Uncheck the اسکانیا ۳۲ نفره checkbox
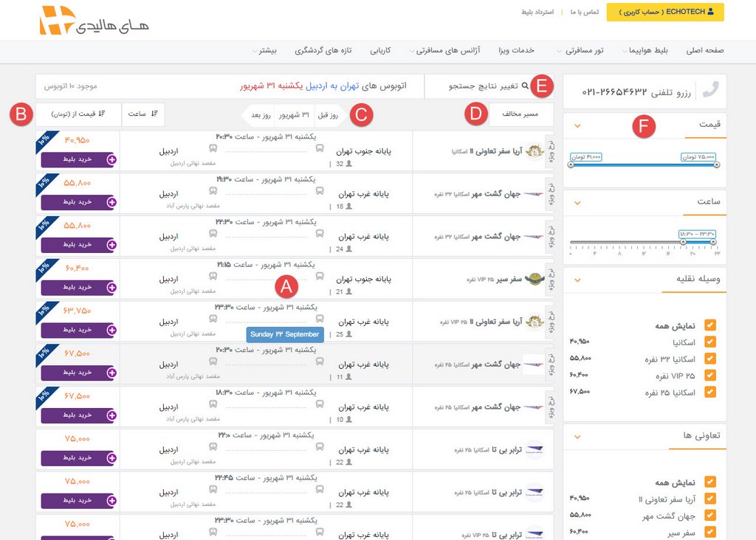The image size is (756, 540). point(710,359)
